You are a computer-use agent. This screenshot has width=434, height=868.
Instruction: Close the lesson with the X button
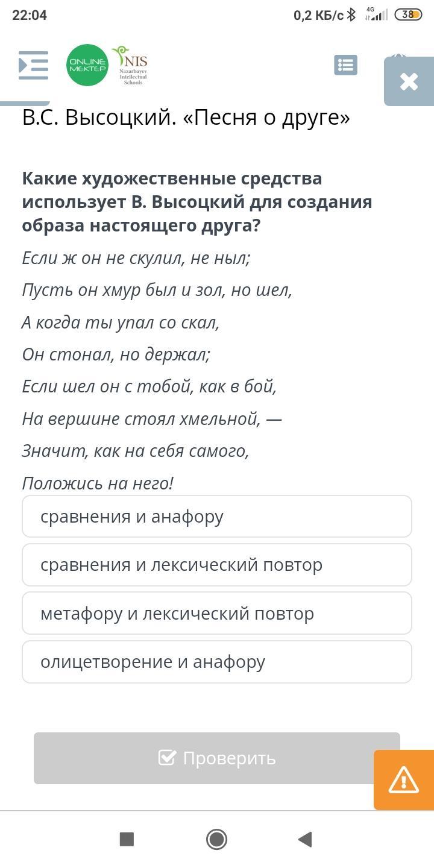[409, 81]
